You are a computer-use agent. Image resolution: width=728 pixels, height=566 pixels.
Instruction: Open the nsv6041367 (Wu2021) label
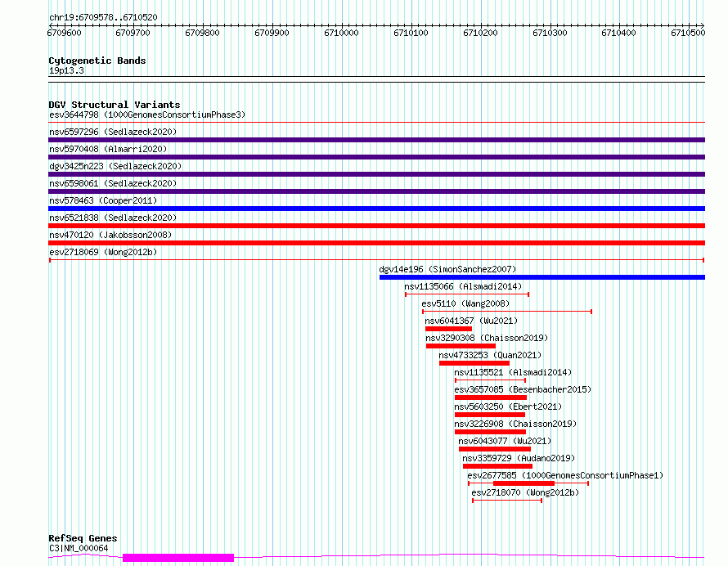(471, 321)
